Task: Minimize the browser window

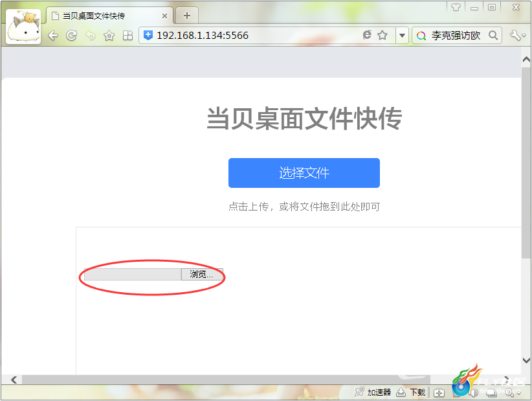Action: pos(474,8)
